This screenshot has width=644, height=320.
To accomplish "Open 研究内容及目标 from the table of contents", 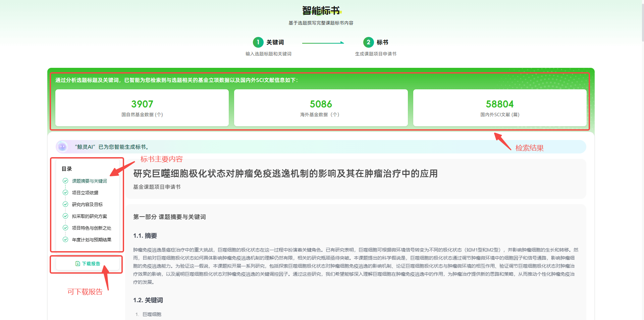I will click(x=87, y=204).
